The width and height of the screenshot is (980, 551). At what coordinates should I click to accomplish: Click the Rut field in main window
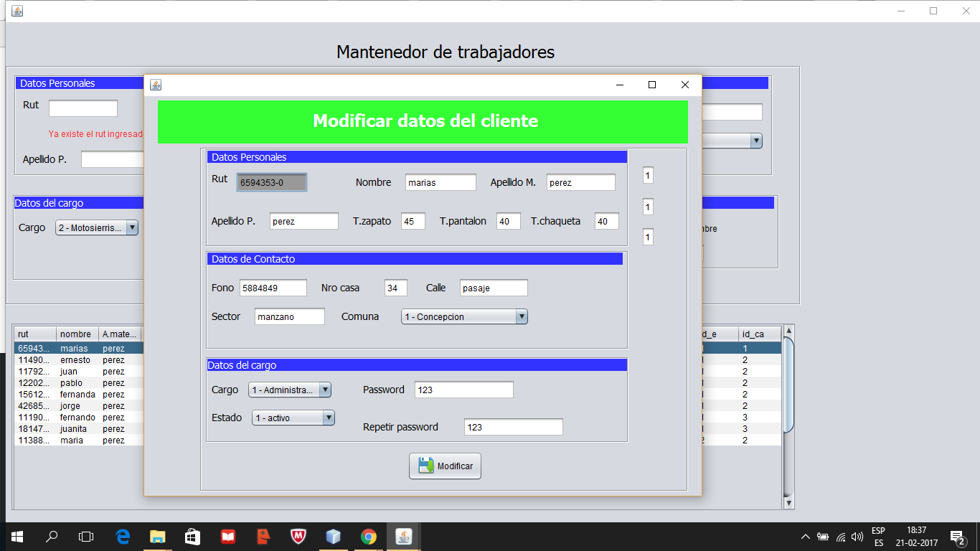pos(83,108)
